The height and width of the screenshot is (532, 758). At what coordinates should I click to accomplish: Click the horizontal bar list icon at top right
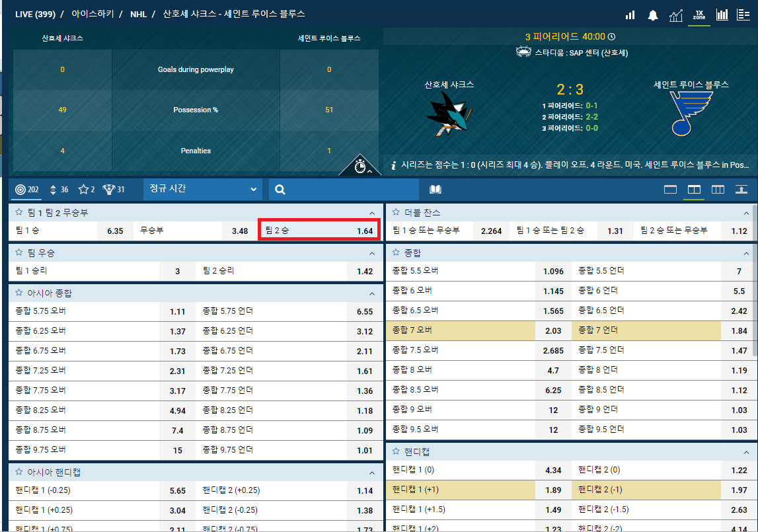743,15
